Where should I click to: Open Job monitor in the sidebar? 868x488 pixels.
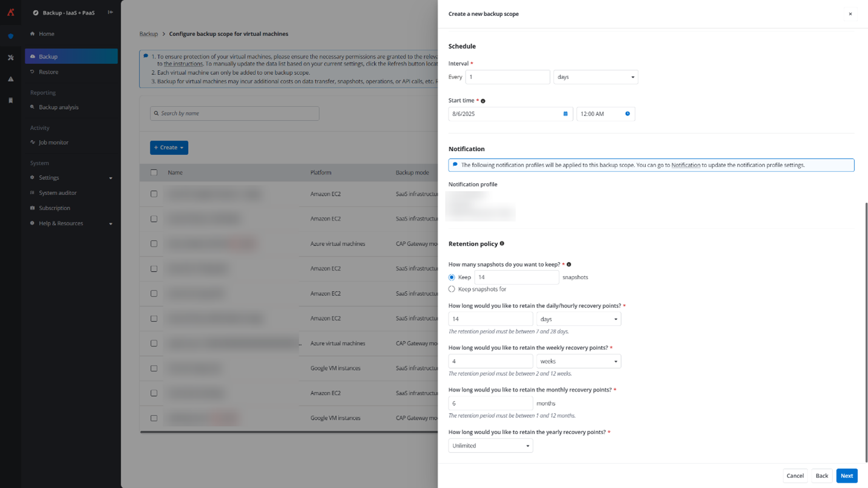(x=53, y=143)
